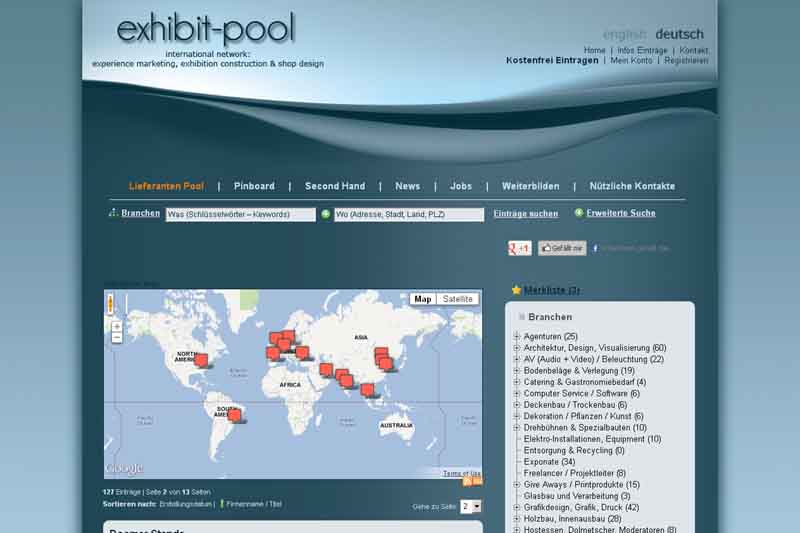The image size is (800, 533).
Task: Select Elektro-Installationen, Equipment (10) category
Action: coord(592,439)
